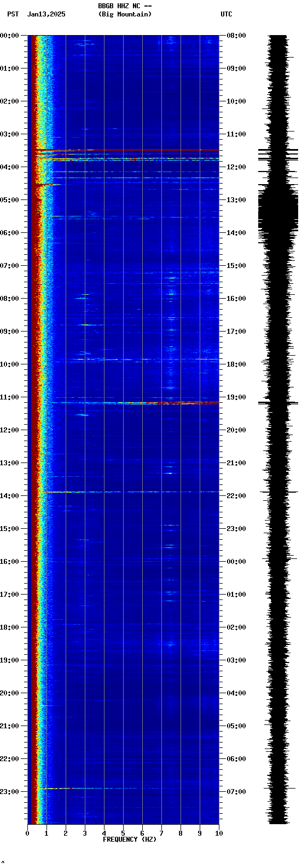
Task: Click the 08:00 UTC time label
Action: point(236,36)
